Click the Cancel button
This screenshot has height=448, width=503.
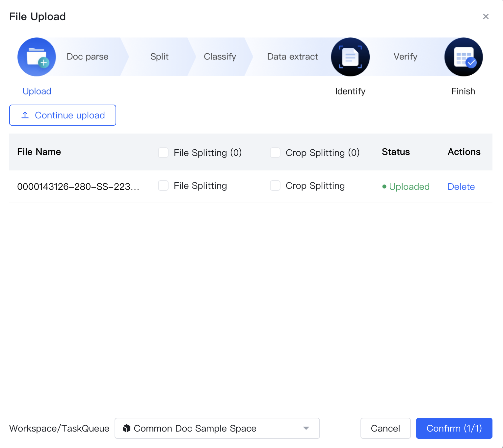click(x=385, y=428)
